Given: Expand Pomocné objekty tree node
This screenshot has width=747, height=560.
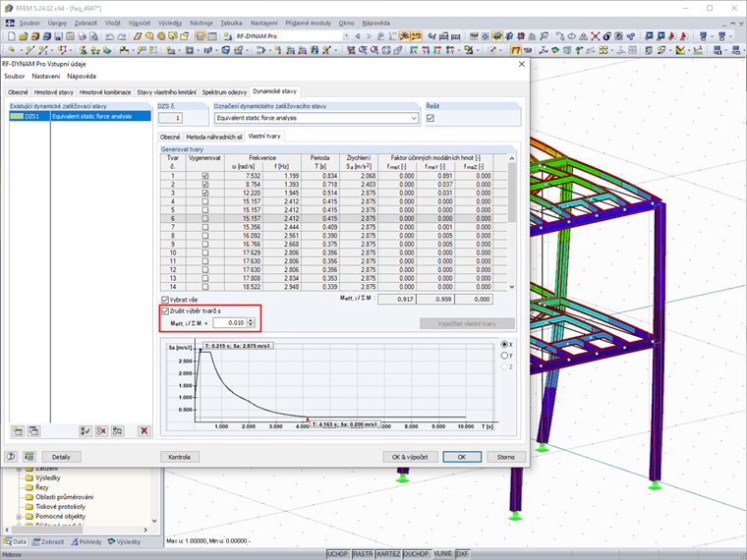Looking at the screenshot, I should coord(19,516).
